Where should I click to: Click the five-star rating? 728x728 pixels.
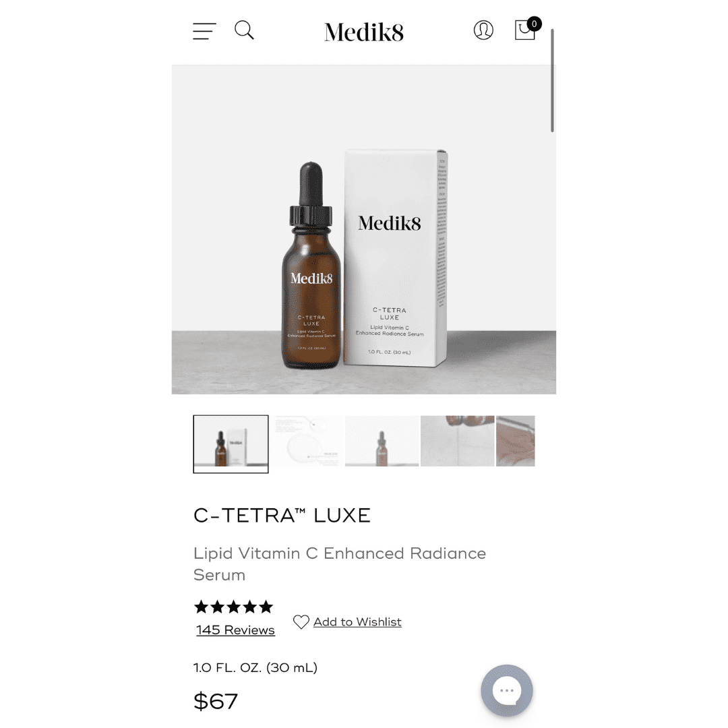click(x=234, y=607)
